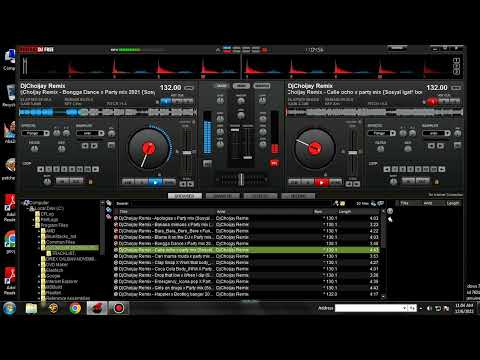The width and height of the screenshot is (480, 360).
Task: Click the left deck sampler previous arrow
Action: (x=85, y=146)
